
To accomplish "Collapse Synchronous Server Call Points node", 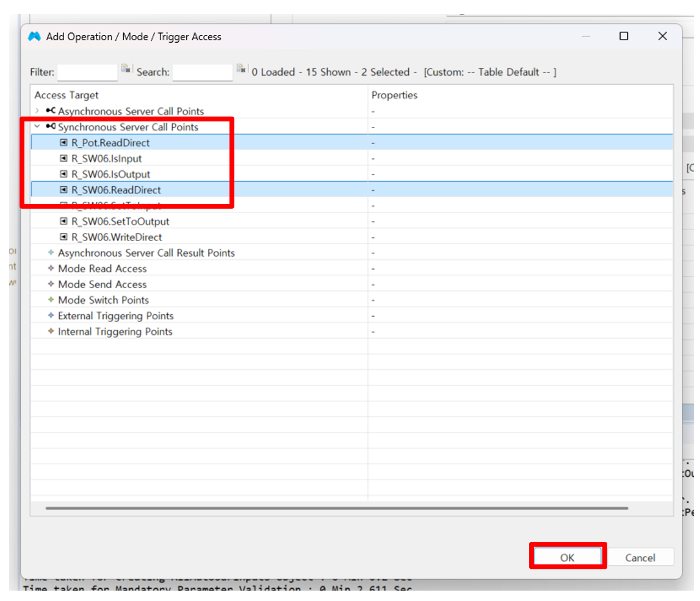I will pos(37,127).
